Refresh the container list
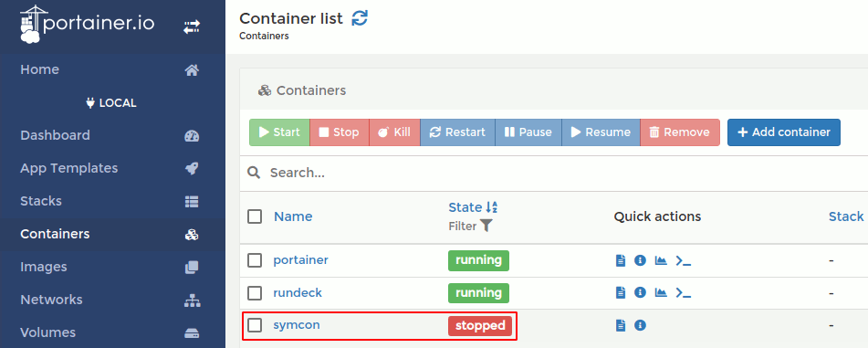Image resolution: width=868 pixels, height=348 pixels. click(360, 18)
